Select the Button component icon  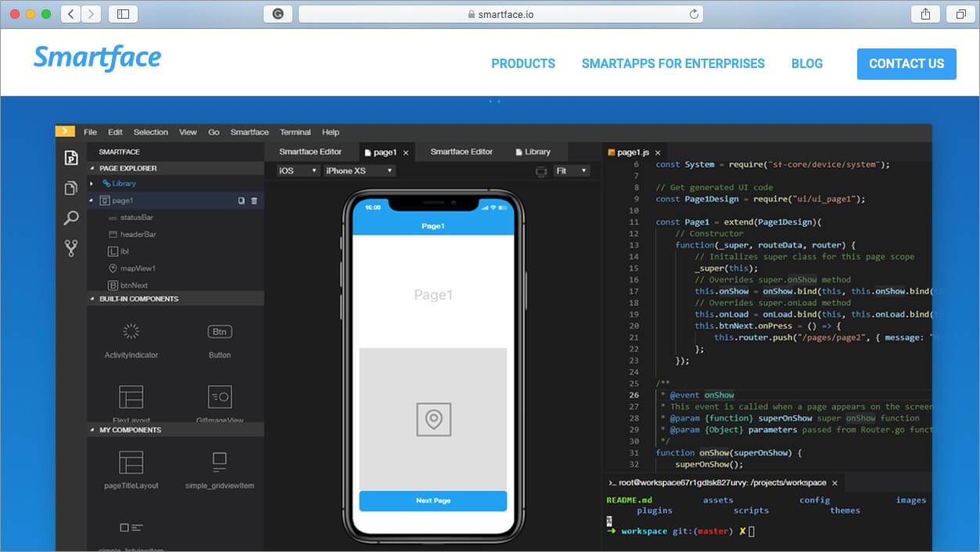tap(220, 332)
